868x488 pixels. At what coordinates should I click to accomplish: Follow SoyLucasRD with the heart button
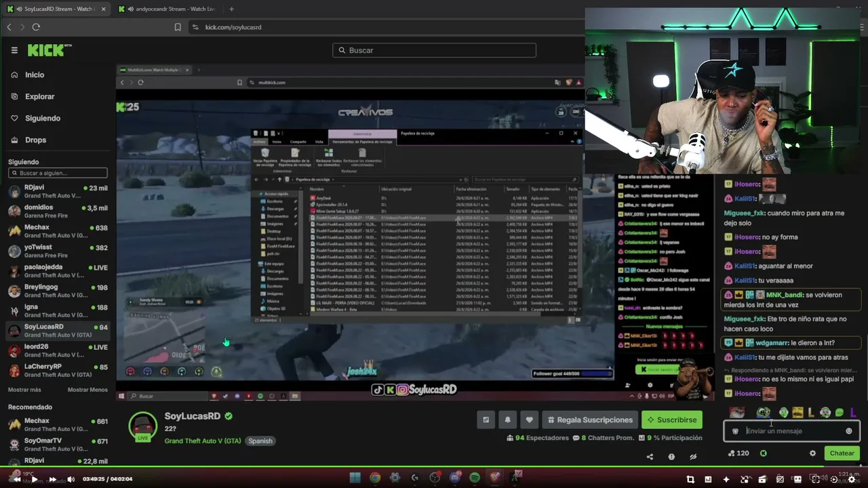coord(529,420)
